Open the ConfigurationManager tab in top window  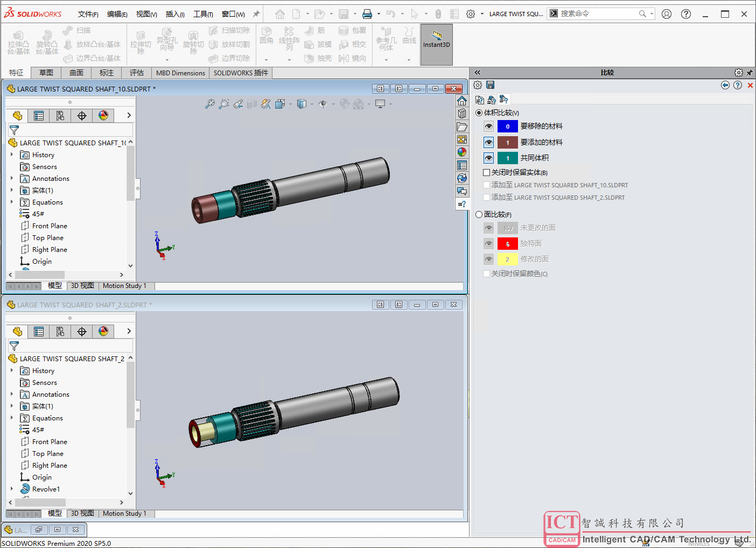coord(60,115)
